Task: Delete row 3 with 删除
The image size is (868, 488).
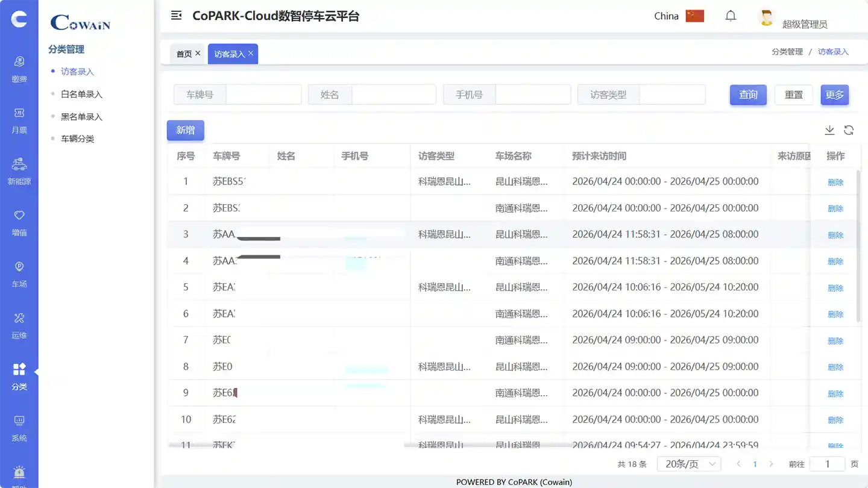Action: point(835,235)
